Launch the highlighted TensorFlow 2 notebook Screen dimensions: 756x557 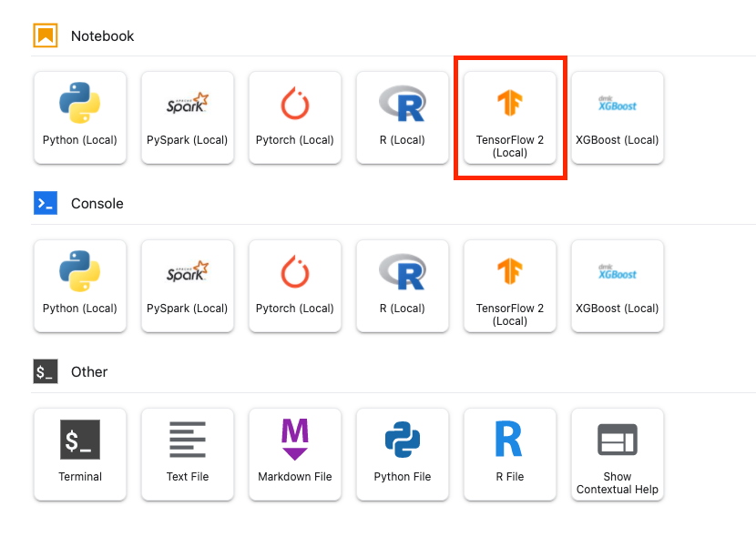pos(510,118)
